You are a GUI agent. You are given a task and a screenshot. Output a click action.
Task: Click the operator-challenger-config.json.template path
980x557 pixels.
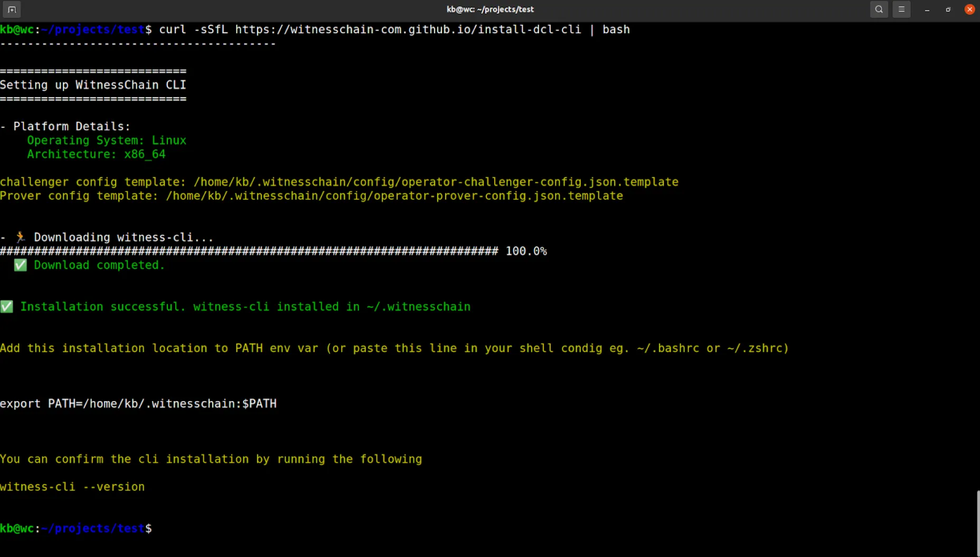click(436, 182)
